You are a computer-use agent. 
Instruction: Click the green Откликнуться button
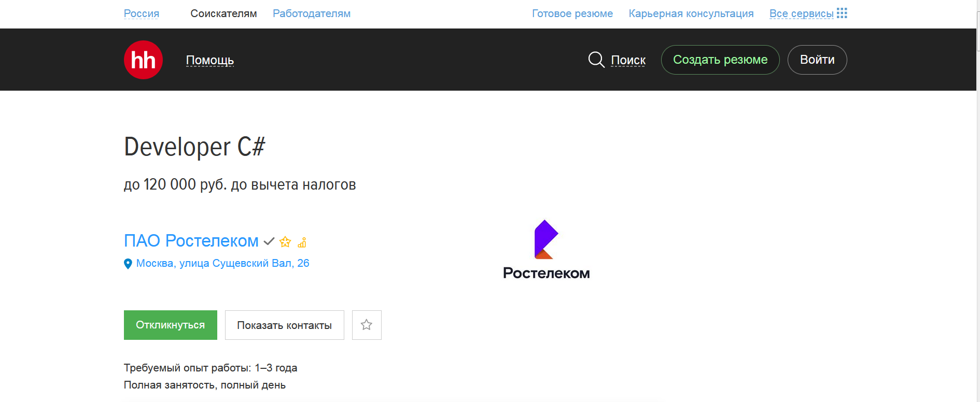click(171, 325)
